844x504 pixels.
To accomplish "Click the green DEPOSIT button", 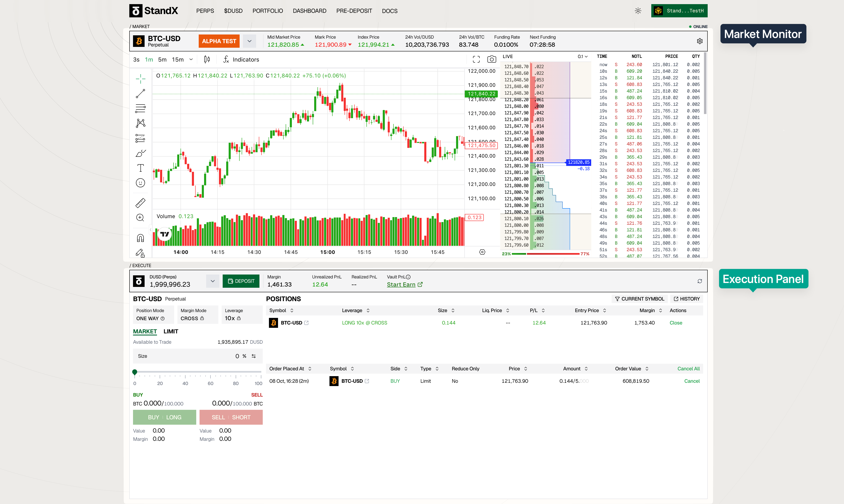I will coord(241,281).
